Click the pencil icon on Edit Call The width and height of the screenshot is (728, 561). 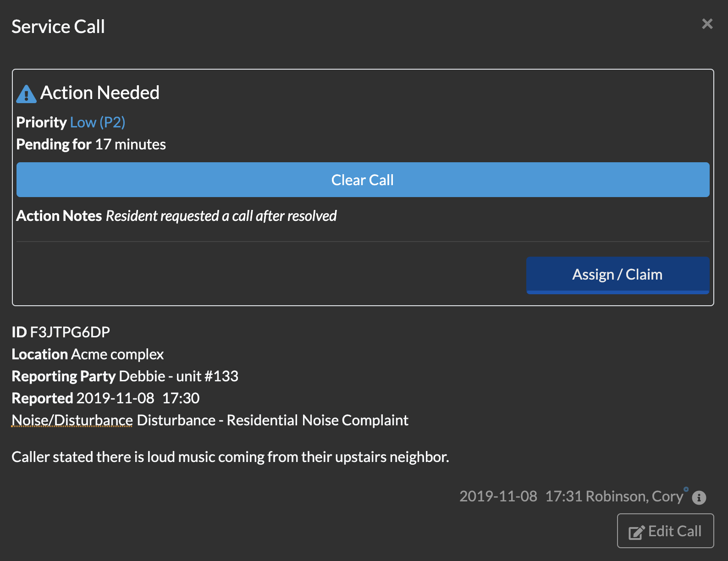pos(636,532)
